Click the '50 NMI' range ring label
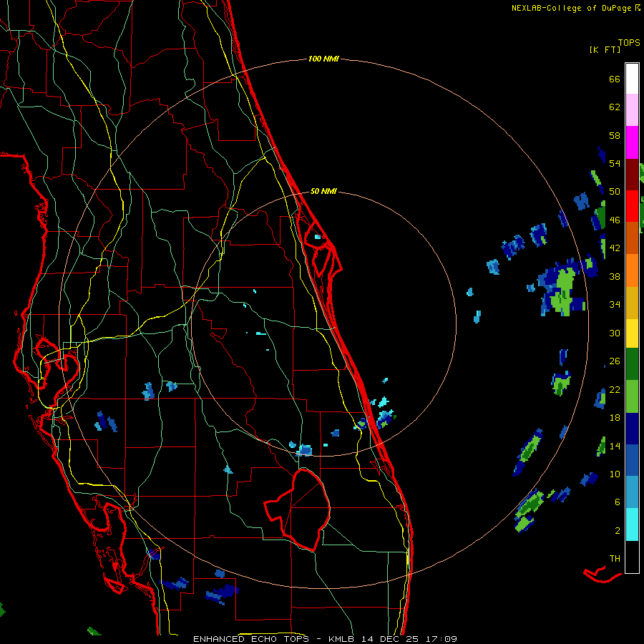This screenshot has width=644, height=644. coord(323,191)
